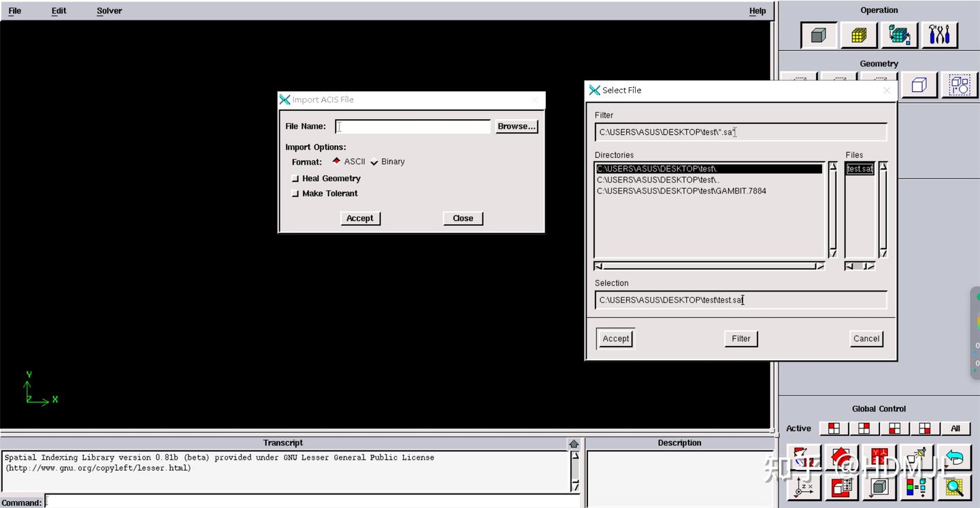This screenshot has height=508, width=980.
Task: Click the Undo cyan arrow icon
Action: (955, 458)
